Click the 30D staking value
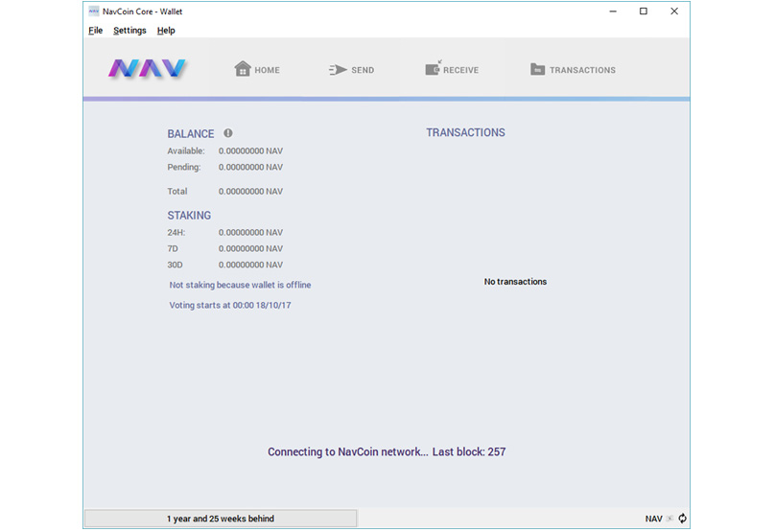 pos(250,266)
